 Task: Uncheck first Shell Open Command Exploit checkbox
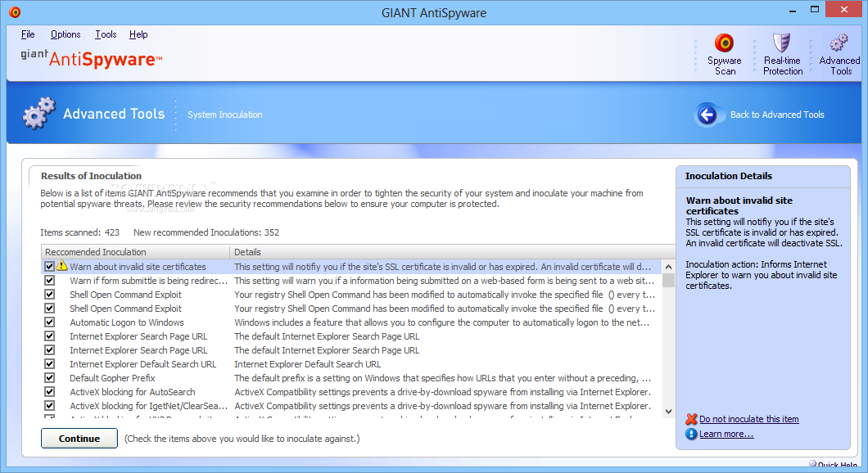pos(50,295)
